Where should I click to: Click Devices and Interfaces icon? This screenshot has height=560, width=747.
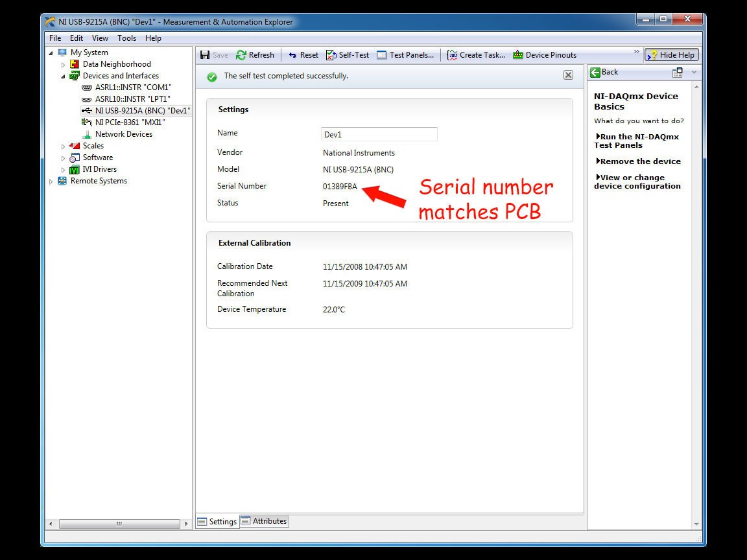click(75, 76)
